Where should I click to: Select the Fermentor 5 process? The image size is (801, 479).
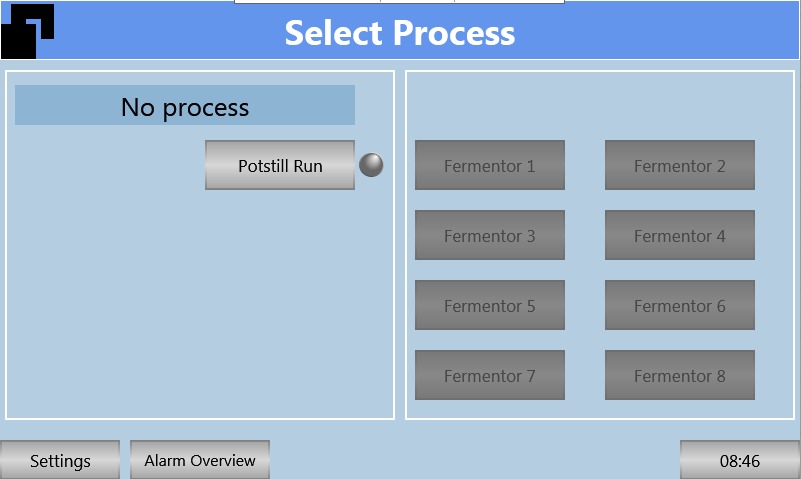pos(490,305)
